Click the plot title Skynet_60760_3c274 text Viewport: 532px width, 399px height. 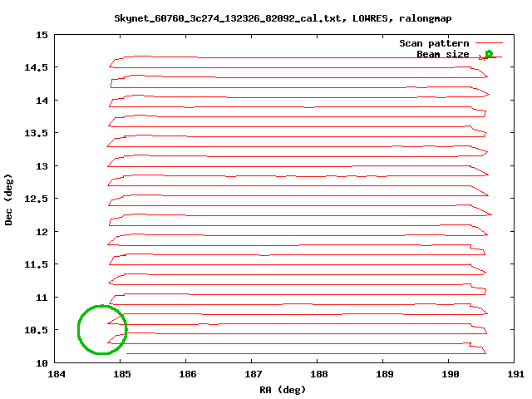click(x=283, y=18)
